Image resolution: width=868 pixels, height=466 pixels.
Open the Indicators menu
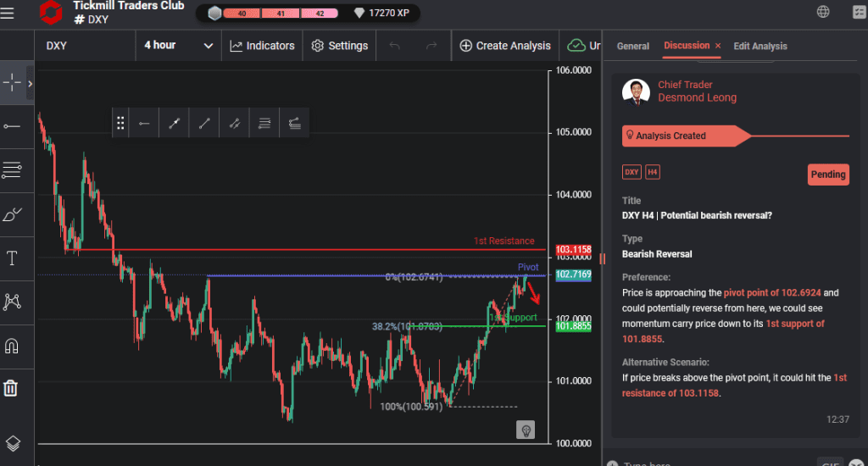point(263,46)
